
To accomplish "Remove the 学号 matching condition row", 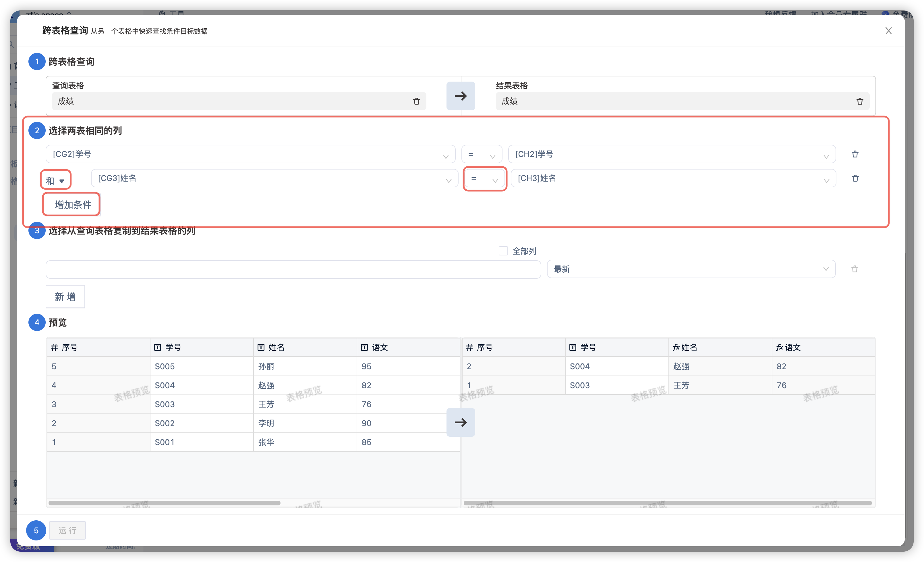I will 855,154.
